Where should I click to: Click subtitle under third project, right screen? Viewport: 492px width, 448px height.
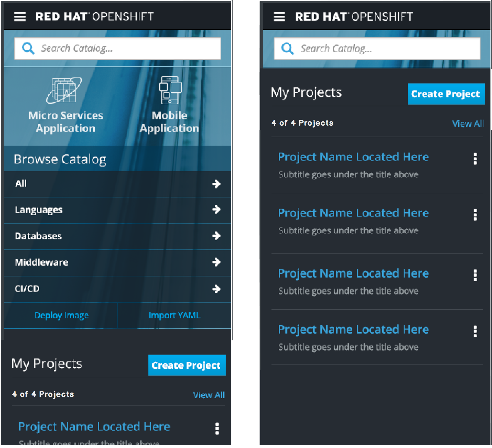348,291
